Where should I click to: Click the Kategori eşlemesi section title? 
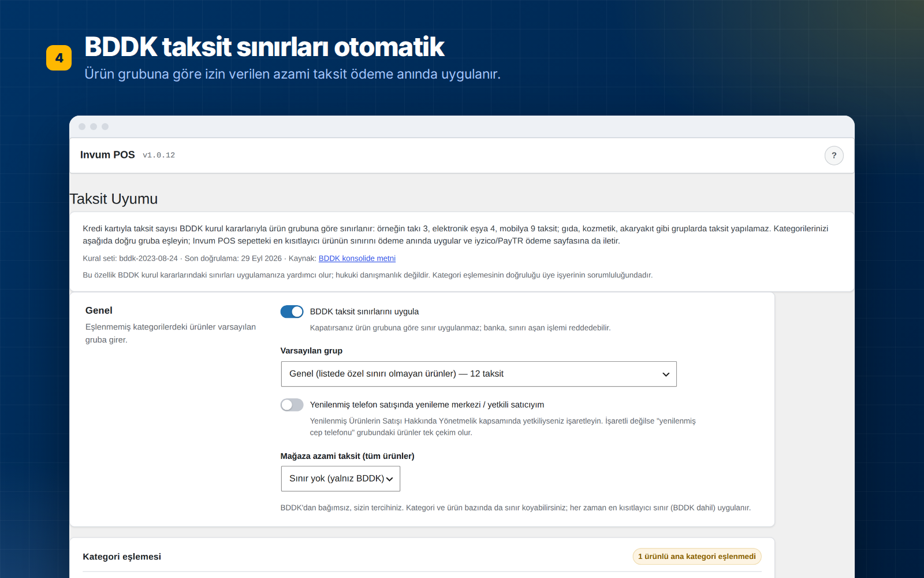pos(122,557)
